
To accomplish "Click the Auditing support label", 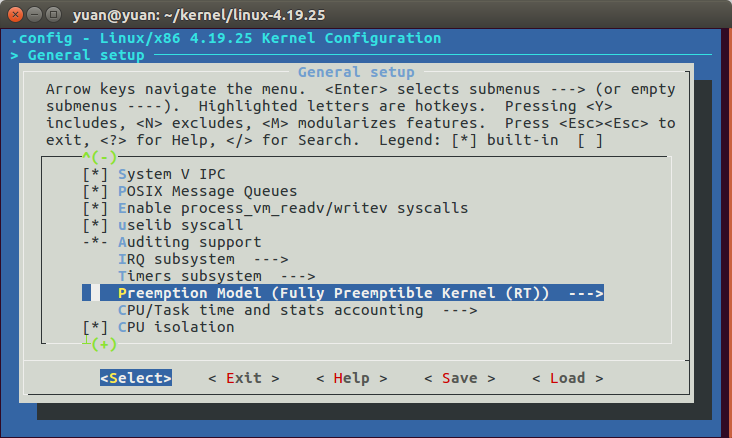I will coord(190,242).
